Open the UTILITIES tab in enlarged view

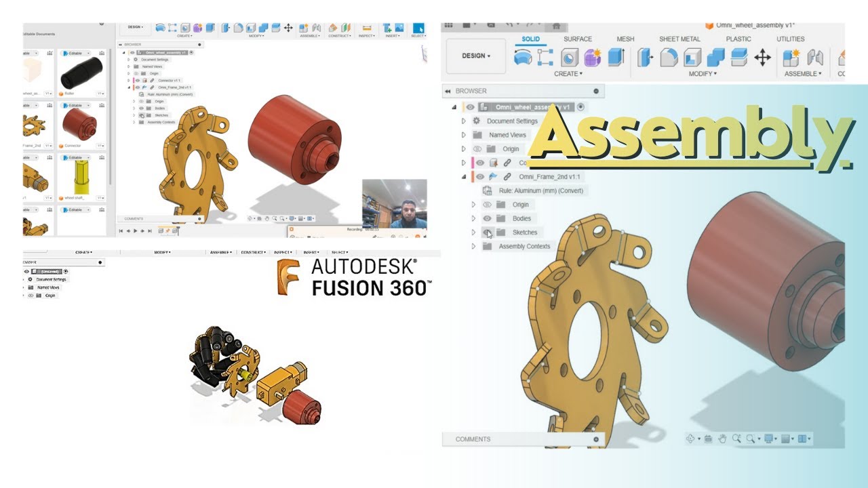[791, 39]
